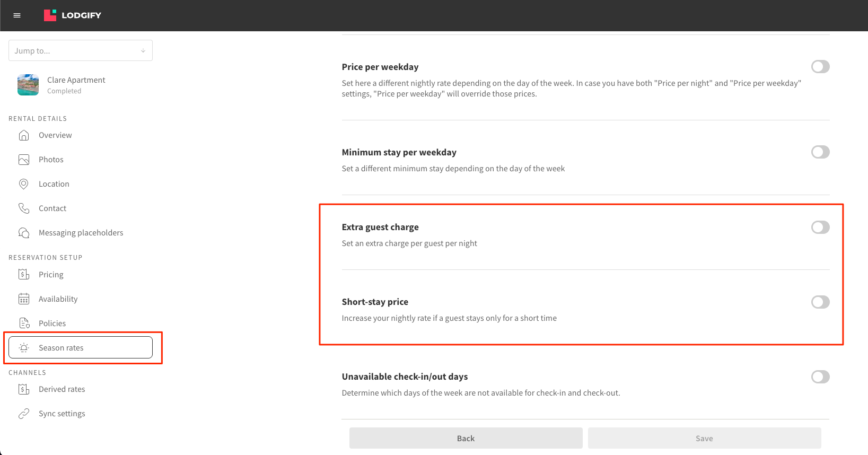Screen dimensions: 868x455
Task: Open the Derived rates section
Action: click(62, 389)
